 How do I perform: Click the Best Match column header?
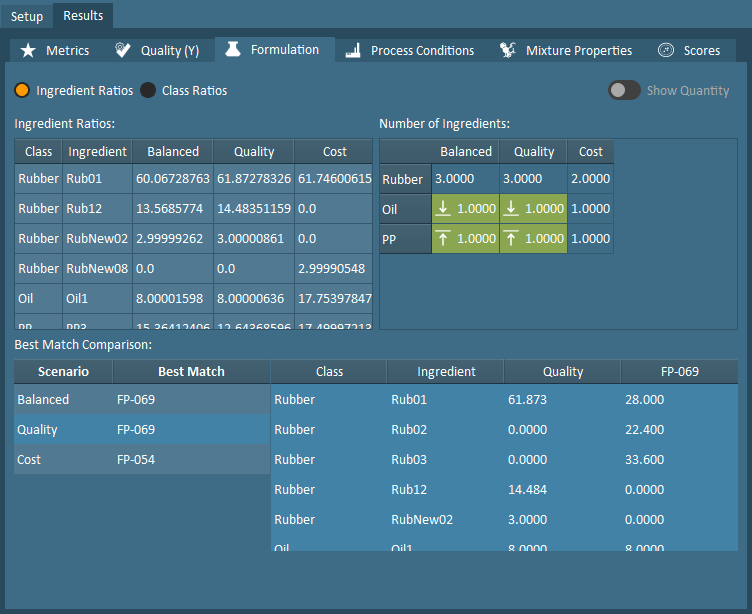point(191,371)
